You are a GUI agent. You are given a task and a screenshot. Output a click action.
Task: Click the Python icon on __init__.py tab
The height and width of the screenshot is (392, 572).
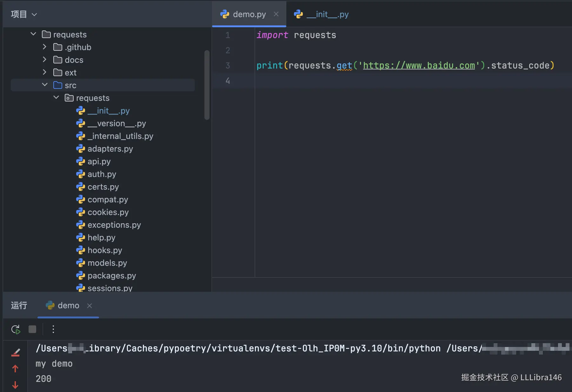(298, 14)
